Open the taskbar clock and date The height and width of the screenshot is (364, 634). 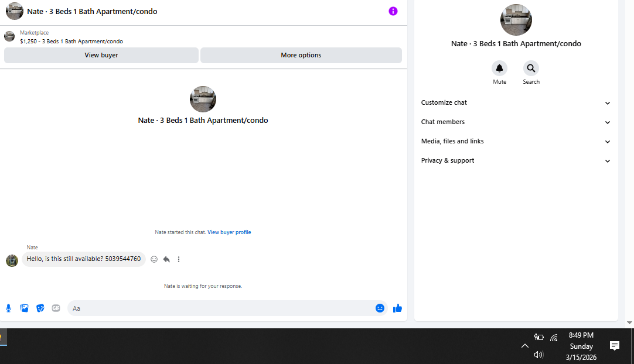click(x=581, y=346)
